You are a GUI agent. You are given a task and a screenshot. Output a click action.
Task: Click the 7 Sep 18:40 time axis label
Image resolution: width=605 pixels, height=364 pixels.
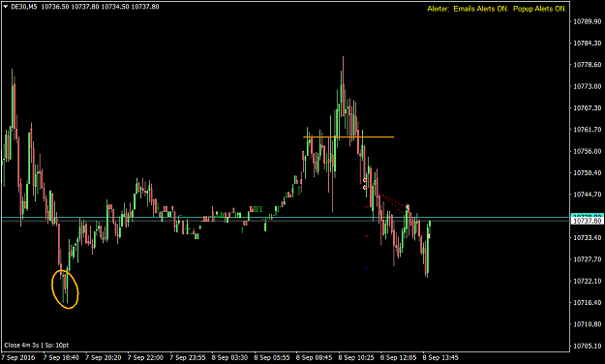[x=61, y=357]
